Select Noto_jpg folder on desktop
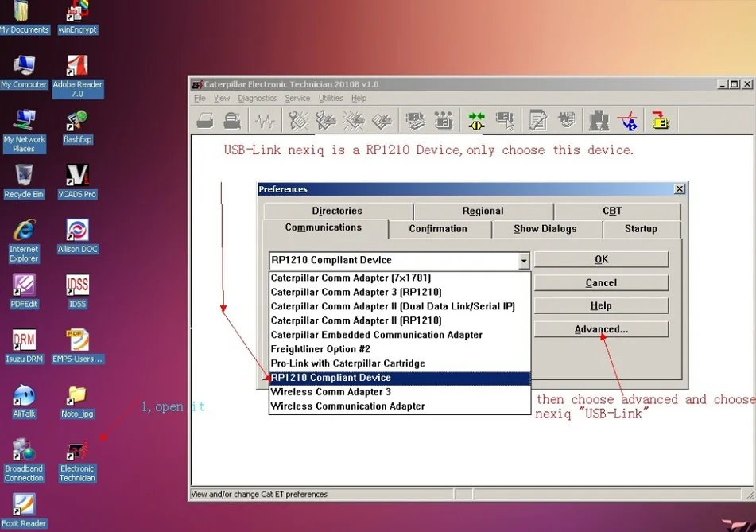The image size is (756, 532). tap(78, 402)
